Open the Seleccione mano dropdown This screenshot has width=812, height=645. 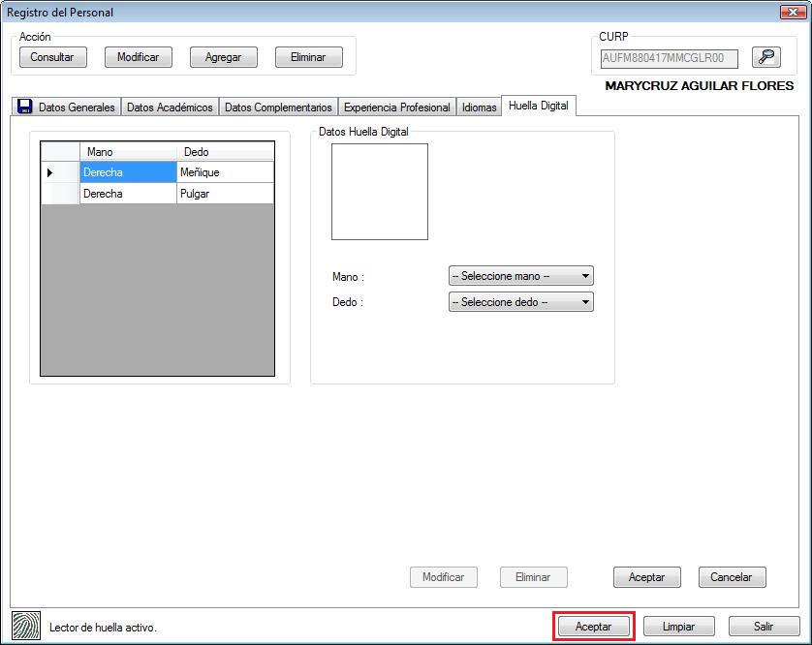(521, 276)
